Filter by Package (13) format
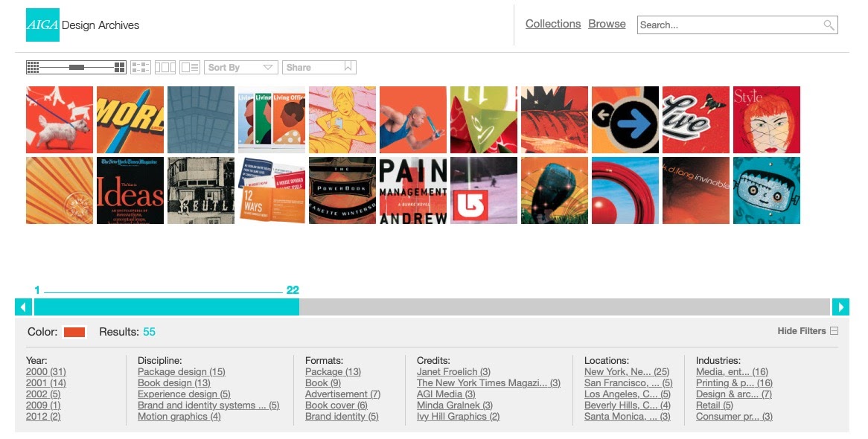868x439 pixels. 334,372
